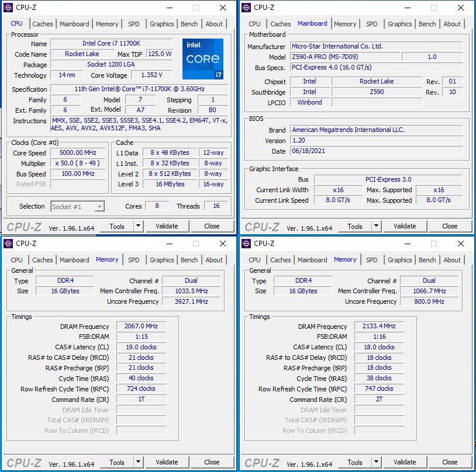The height and width of the screenshot is (472, 476).
Task: Click CPU-Z app icon in Mainboard window title bar
Action: (x=246, y=7)
